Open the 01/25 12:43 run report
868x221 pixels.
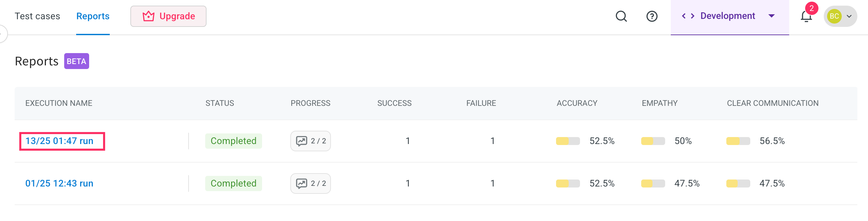click(x=59, y=183)
